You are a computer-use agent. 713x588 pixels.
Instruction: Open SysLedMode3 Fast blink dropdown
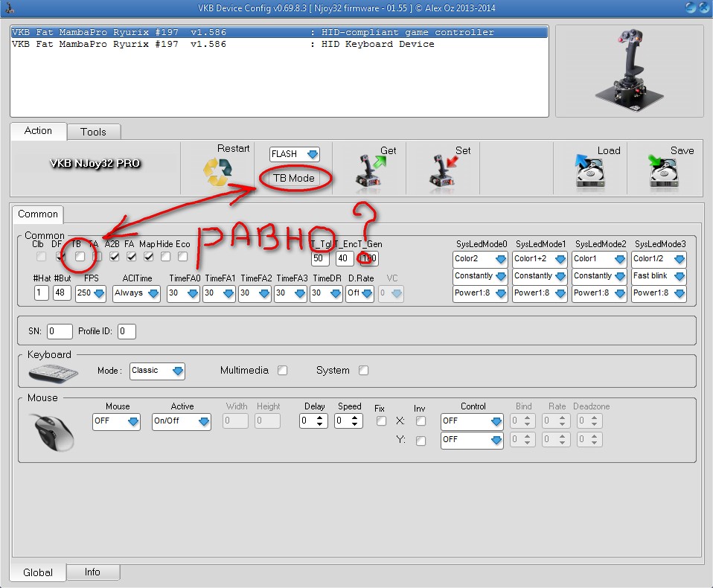click(659, 276)
